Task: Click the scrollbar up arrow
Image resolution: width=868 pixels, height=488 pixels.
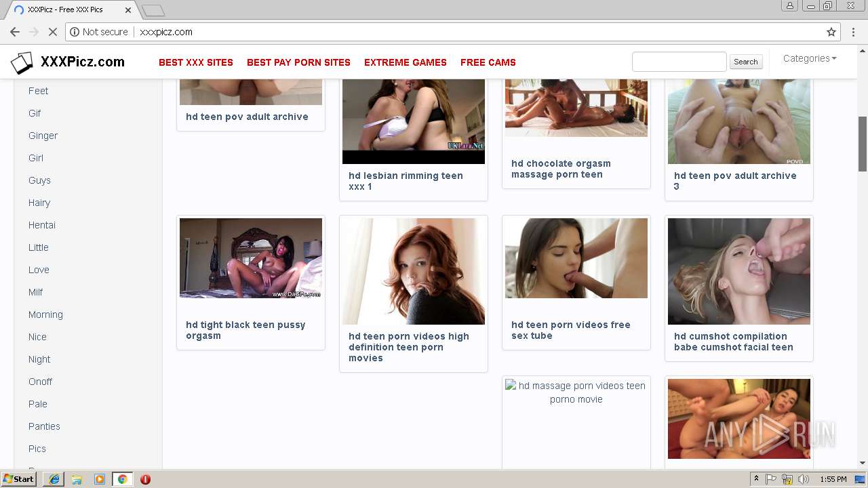Action: [863, 50]
